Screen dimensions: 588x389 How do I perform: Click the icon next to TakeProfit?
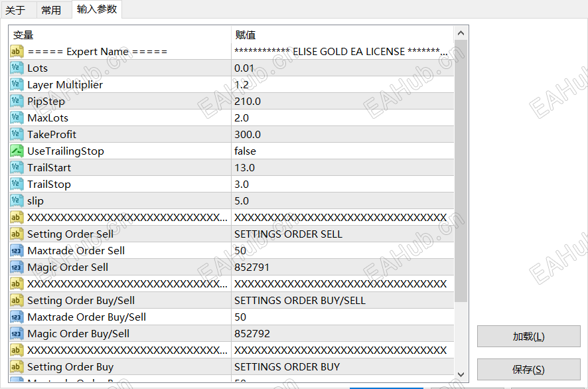[17, 134]
